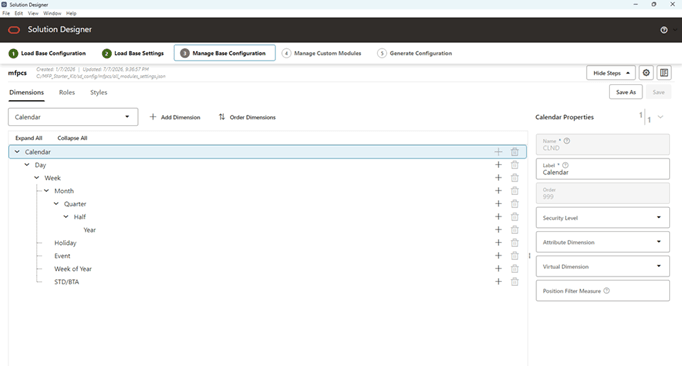Switch to the Styles tab

point(99,92)
